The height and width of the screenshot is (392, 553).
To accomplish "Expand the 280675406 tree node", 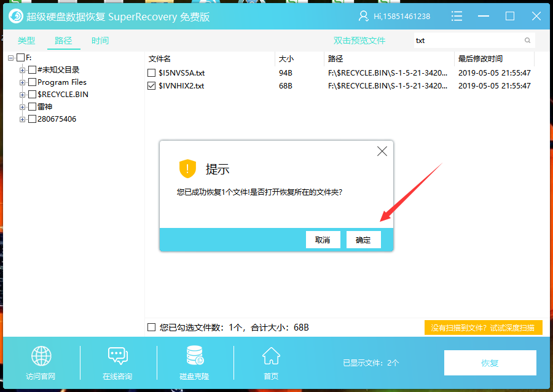I will click(22, 119).
